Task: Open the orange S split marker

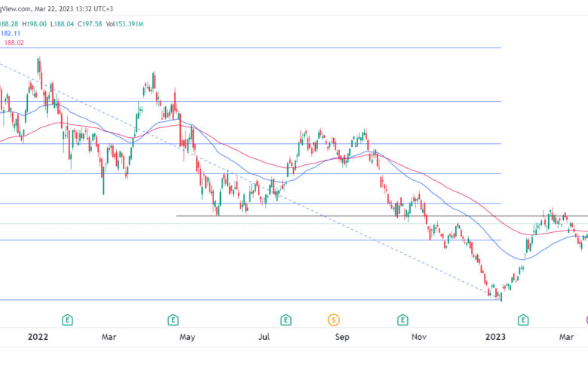Action: tap(333, 320)
